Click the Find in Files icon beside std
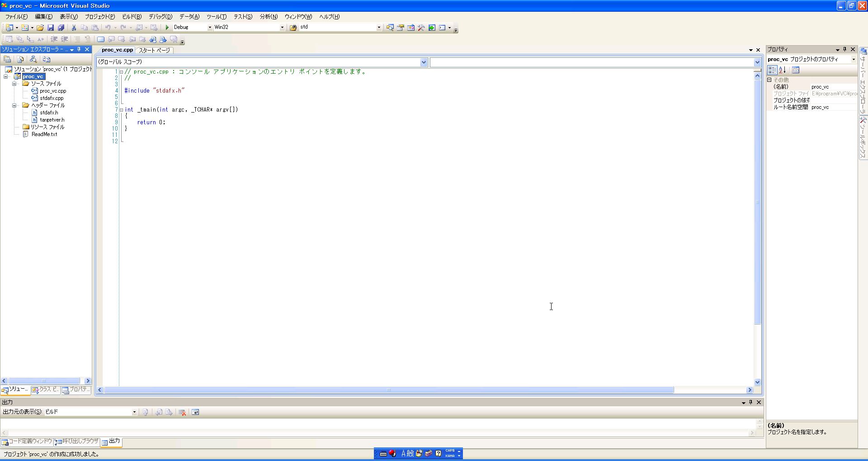This screenshot has width=868, height=461. pyautogui.click(x=293, y=28)
